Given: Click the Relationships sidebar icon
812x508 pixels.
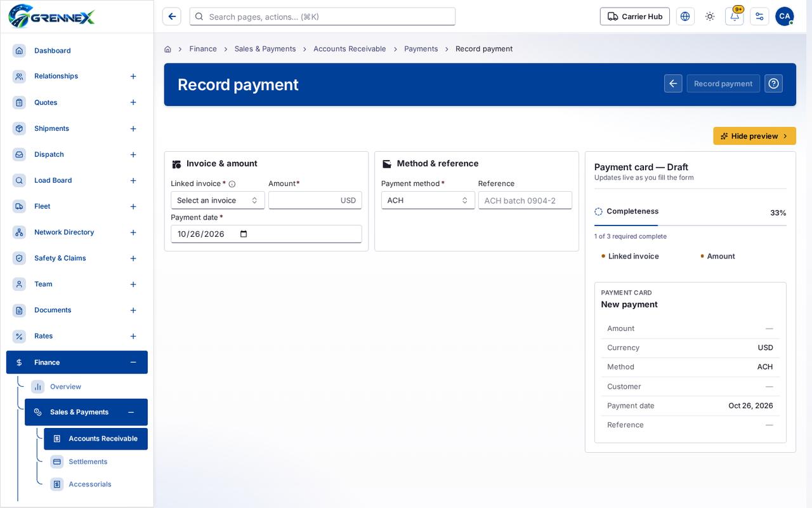Looking at the screenshot, I should [19, 76].
